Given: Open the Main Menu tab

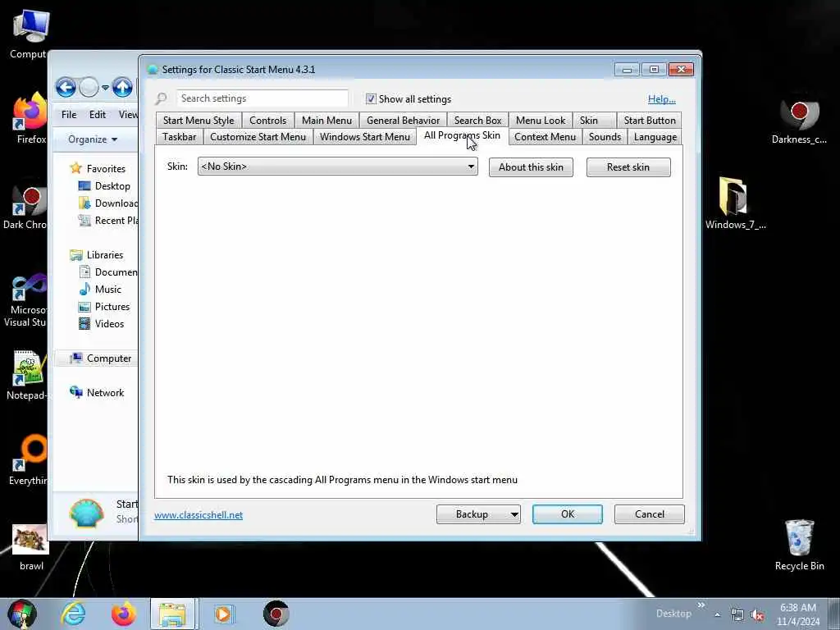Looking at the screenshot, I should point(326,121).
